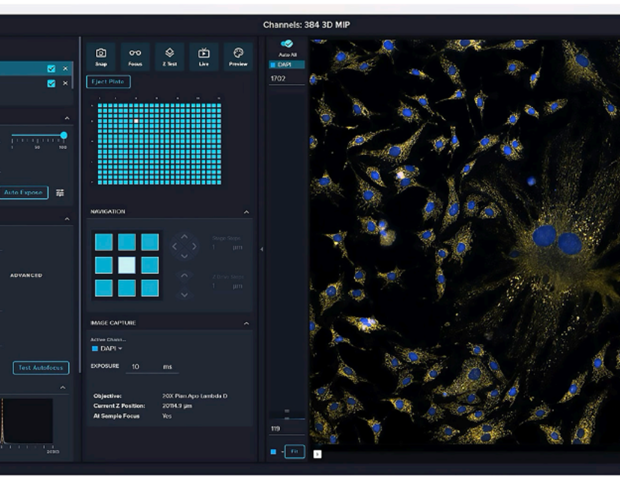Open the Advanced settings

26,275
